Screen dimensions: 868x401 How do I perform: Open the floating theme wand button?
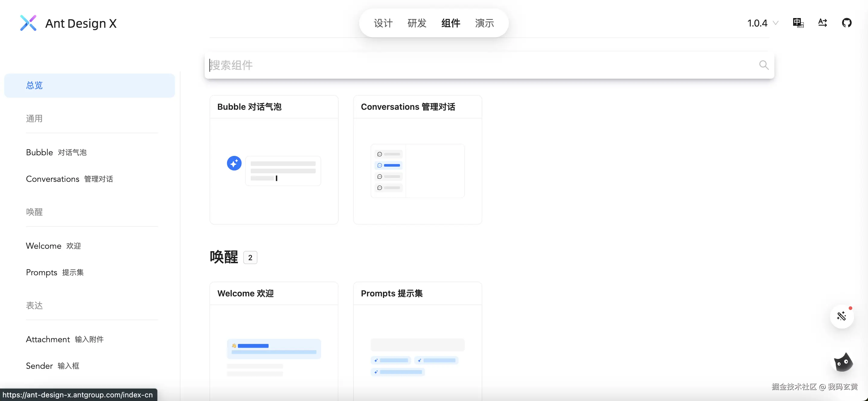pos(841,316)
